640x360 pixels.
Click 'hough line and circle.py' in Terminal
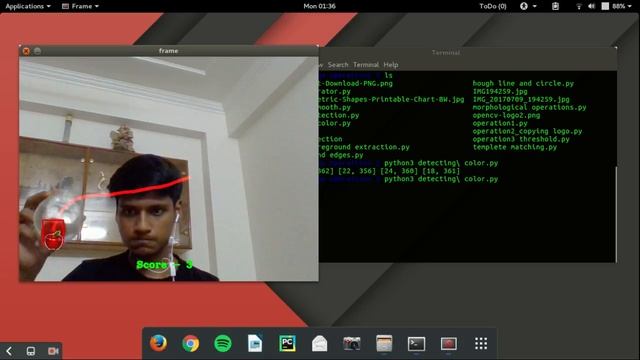[523, 83]
